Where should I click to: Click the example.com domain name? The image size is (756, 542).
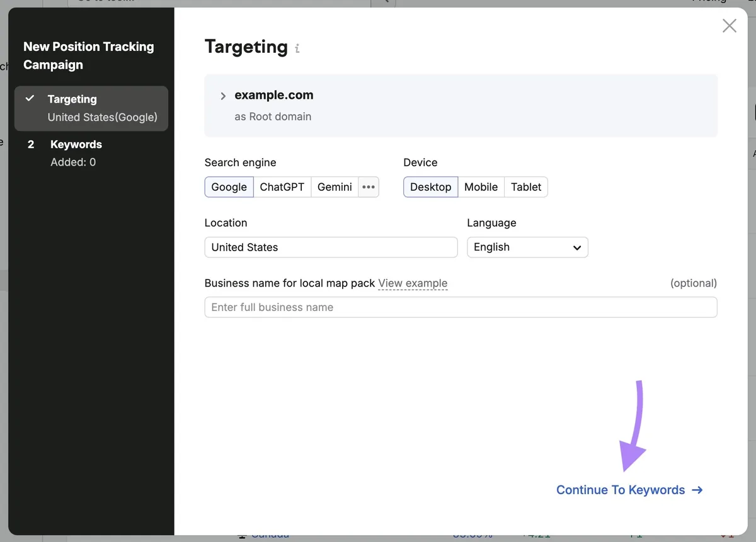coord(274,95)
